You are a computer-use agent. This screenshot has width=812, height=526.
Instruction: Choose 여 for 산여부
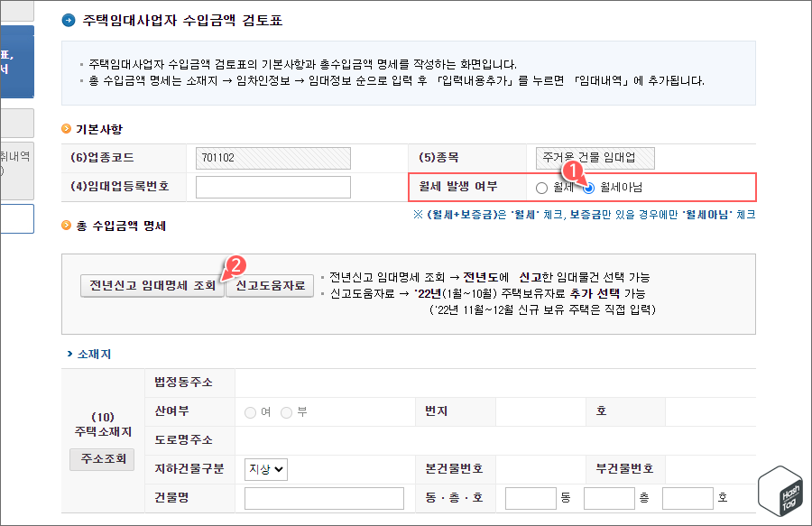[x=250, y=412]
